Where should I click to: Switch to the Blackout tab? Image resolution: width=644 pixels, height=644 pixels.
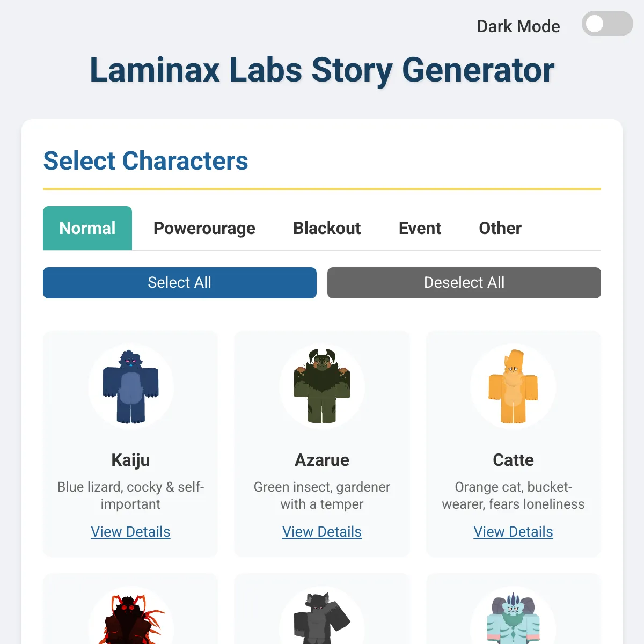[327, 228]
